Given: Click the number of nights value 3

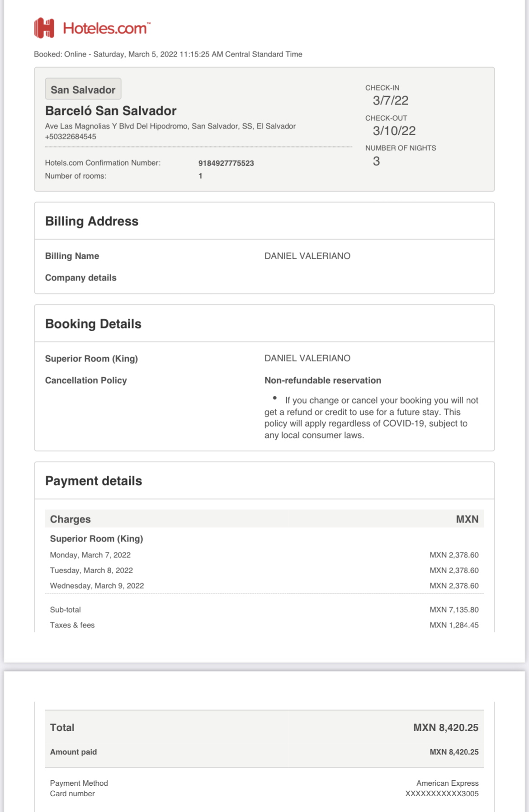Looking at the screenshot, I should coord(376,161).
